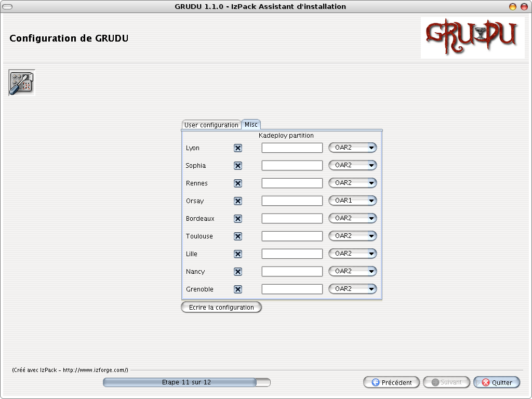The height and width of the screenshot is (399, 532).
Task: Focus the Kadeploy partition field for Orsay
Action: pos(292,201)
